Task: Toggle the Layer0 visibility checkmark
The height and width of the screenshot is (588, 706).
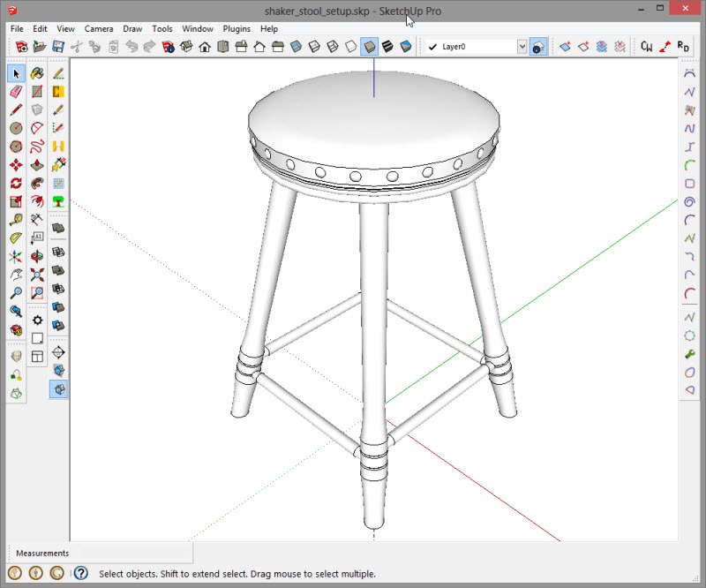Action: tap(432, 47)
